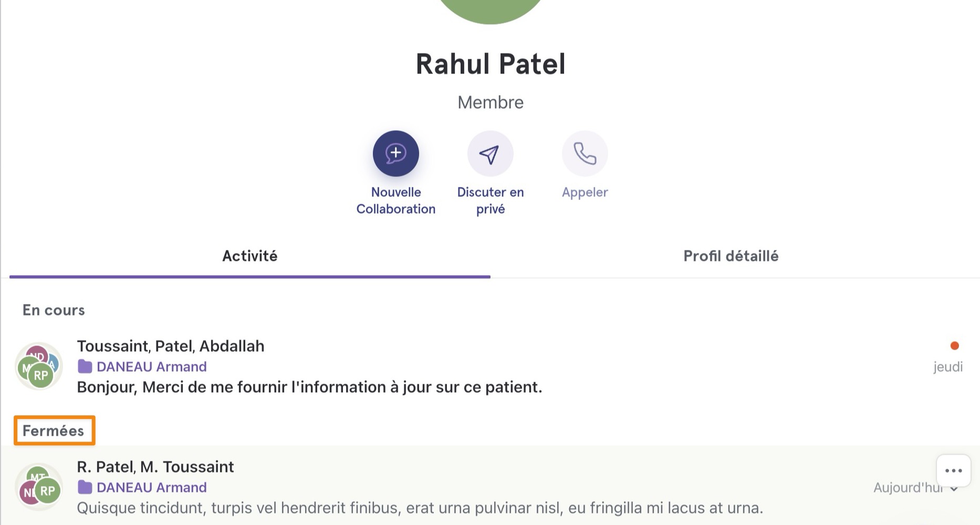Switch to the Profil détaillé tab

click(731, 256)
